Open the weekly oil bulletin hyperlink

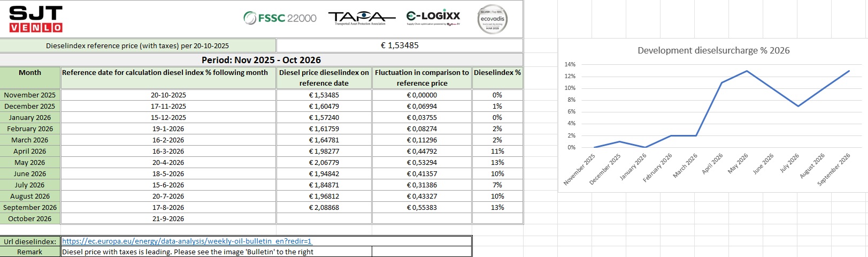pyautogui.click(x=187, y=241)
